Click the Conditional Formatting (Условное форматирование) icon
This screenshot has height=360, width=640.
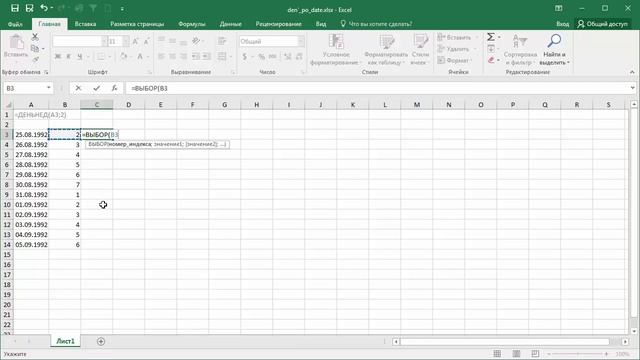click(336, 50)
